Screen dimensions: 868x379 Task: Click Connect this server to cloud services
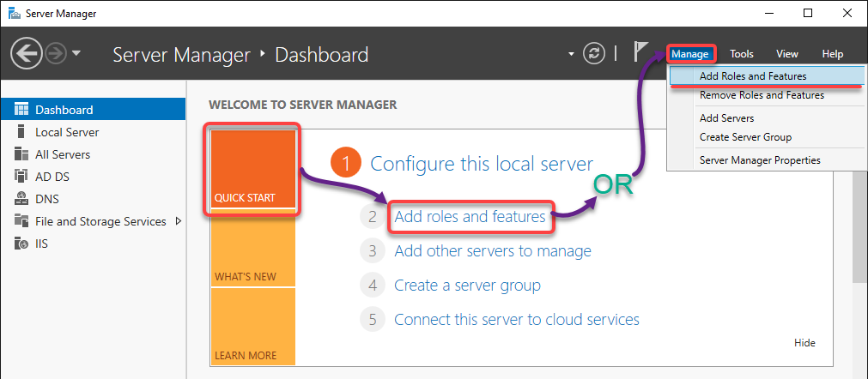tap(517, 319)
